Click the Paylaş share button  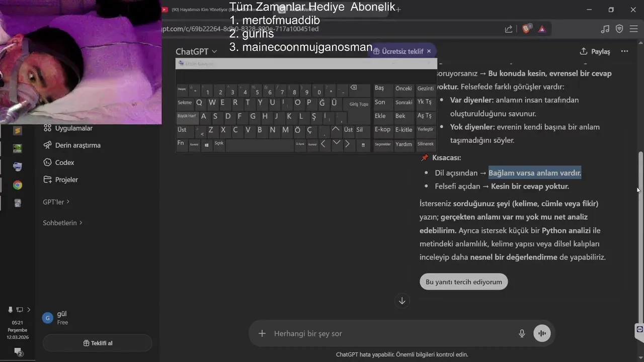pos(595,51)
